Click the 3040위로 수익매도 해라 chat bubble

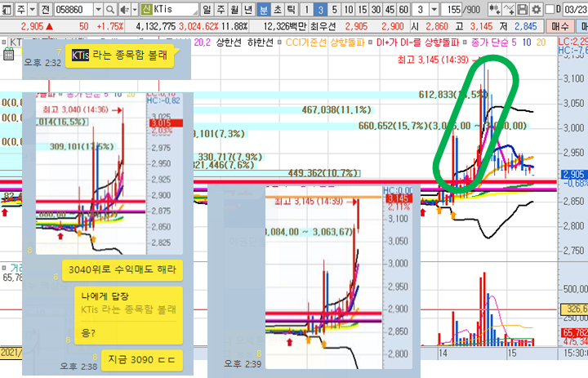click(x=122, y=270)
